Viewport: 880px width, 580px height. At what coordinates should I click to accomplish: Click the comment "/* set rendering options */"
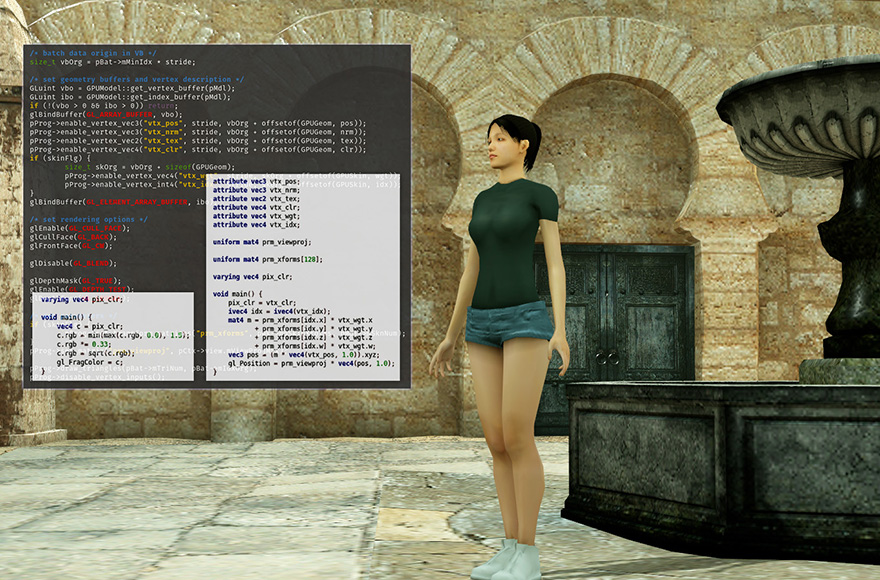pos(89,220)
